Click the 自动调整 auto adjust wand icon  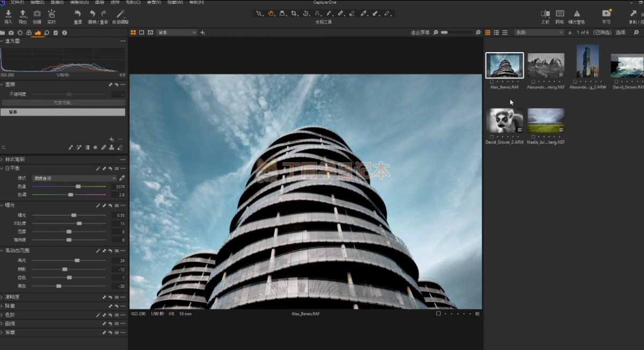120,14
